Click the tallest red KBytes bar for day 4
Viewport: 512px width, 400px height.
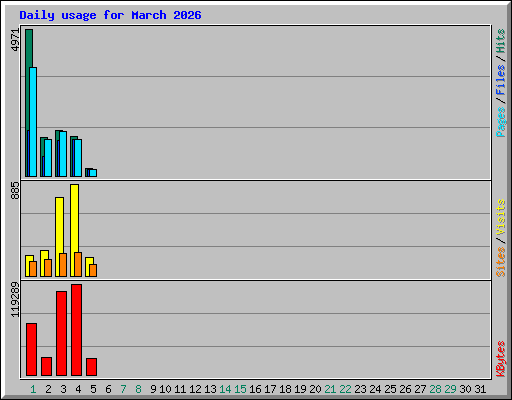(76, 330)
